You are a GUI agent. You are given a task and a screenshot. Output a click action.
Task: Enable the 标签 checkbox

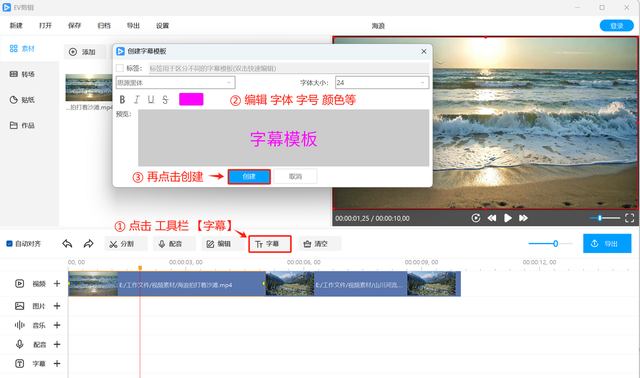tap(120, 68)
